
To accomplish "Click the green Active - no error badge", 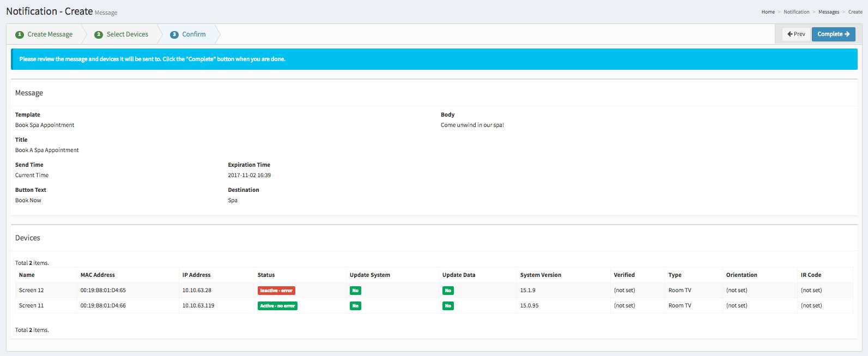I will point(277,306).
